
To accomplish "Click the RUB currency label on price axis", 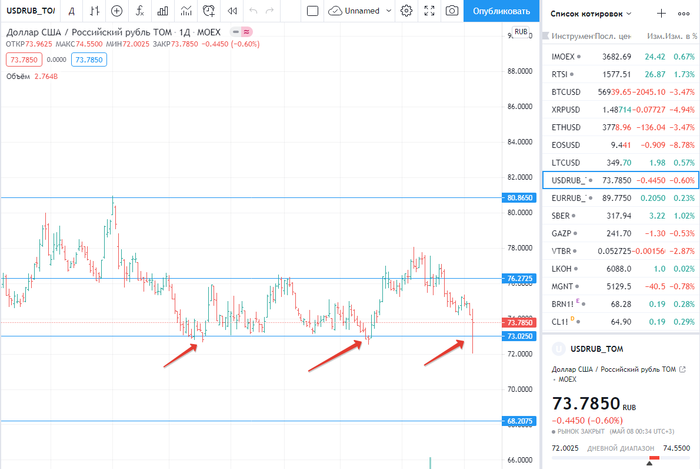I will point(521,32).
